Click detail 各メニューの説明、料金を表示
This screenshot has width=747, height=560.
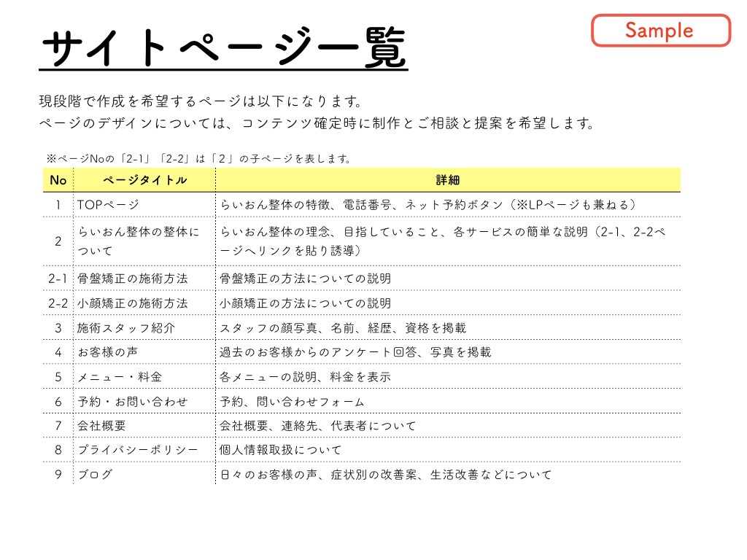[x=306, y=377]
